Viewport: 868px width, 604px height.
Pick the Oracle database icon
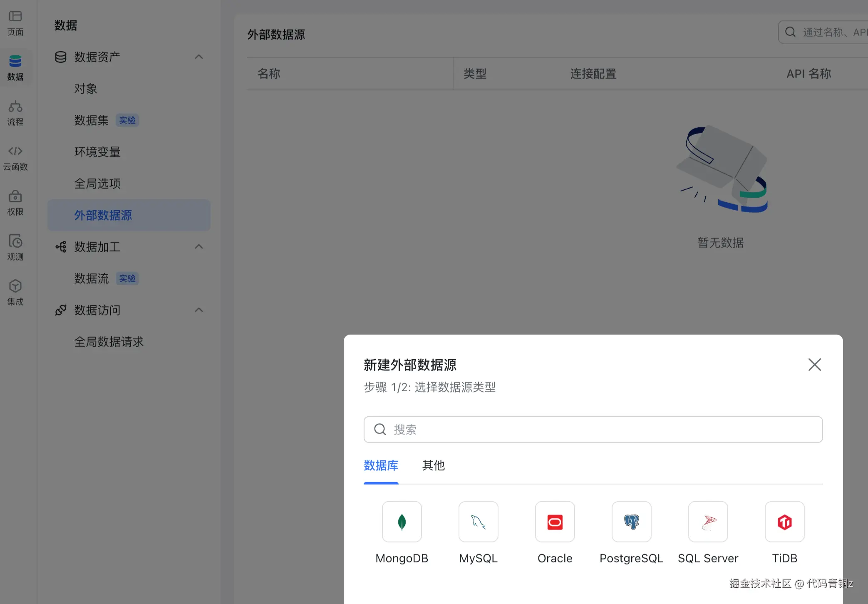coord(555,522)
